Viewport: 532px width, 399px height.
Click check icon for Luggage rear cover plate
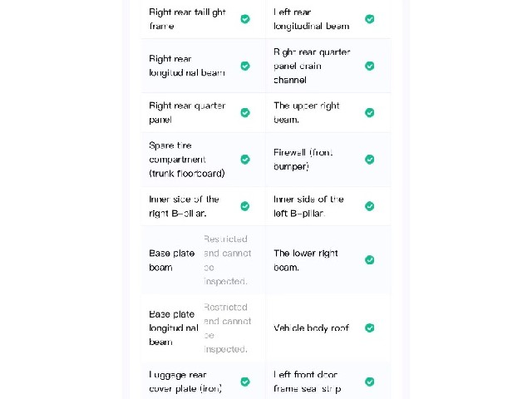(245, 382)
